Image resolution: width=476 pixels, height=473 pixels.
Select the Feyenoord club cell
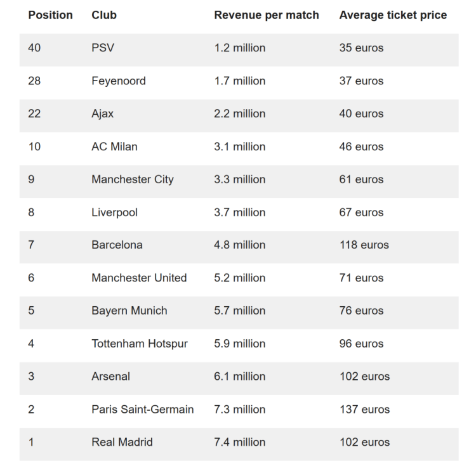[x=119, y=81]
